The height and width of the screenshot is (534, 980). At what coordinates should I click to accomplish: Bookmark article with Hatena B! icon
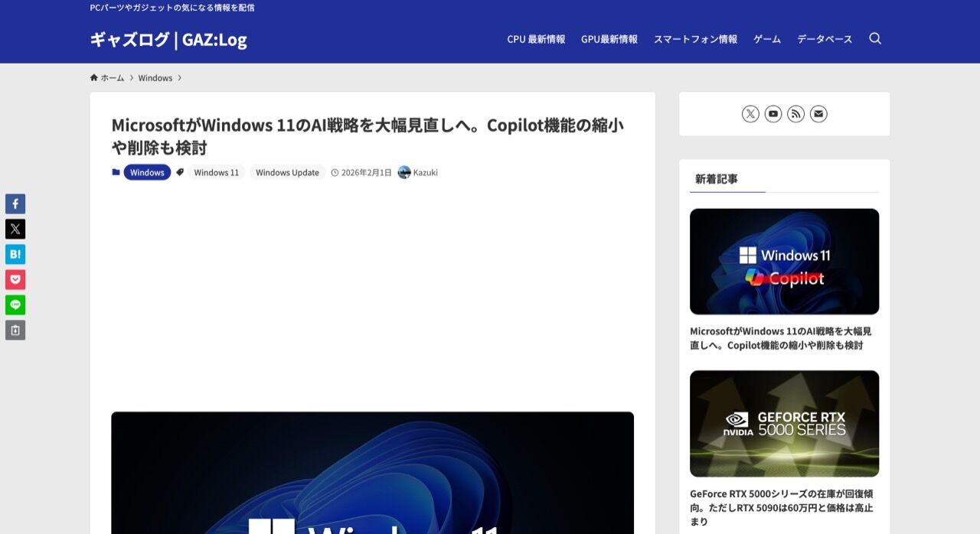click(x=15, y=254)
